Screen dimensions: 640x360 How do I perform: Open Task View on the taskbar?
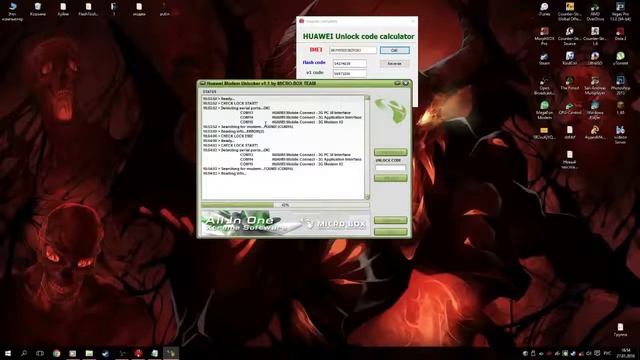click(x=40, y=353)
